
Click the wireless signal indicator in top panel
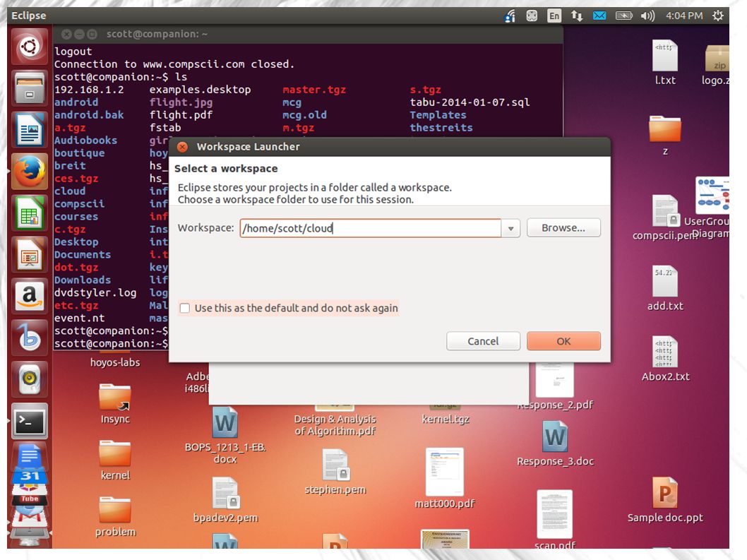click(510, 16)
